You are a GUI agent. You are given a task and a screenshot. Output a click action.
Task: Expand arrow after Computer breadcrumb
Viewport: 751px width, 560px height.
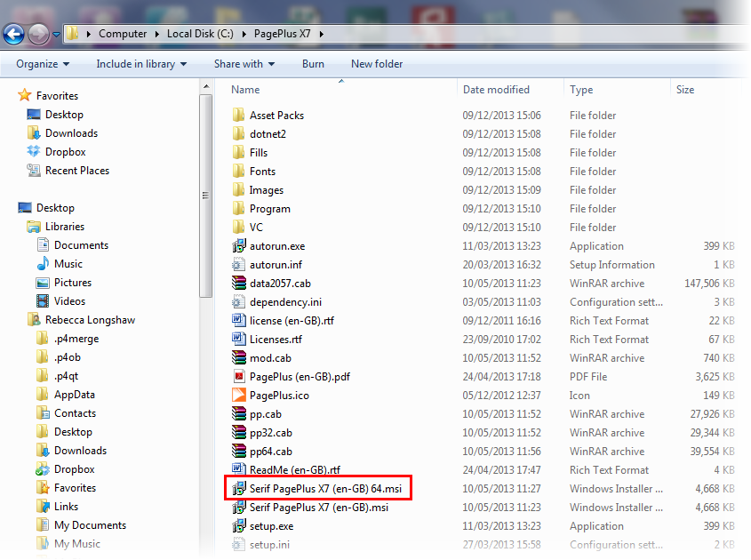tap(157, 34)
